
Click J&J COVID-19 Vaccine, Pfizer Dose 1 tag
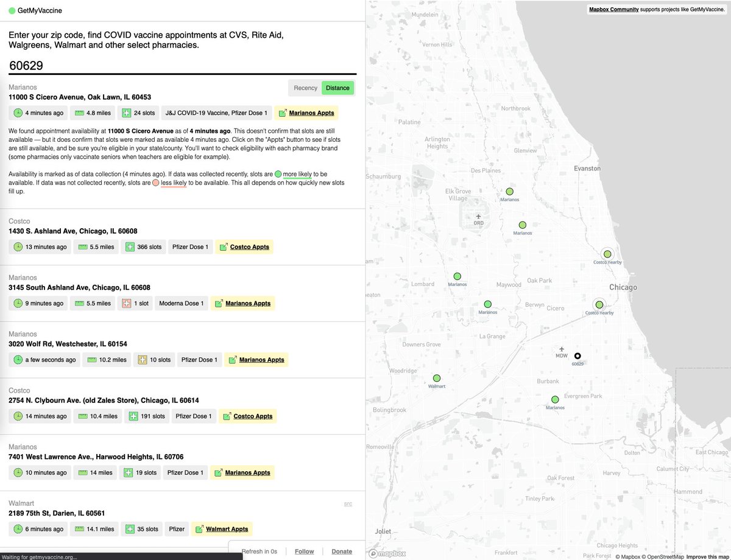click(216, 113)
